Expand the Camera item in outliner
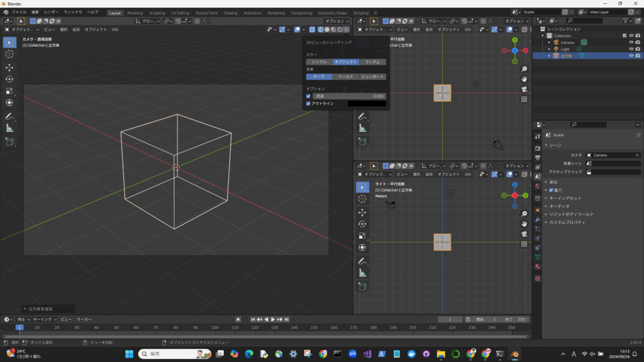Viewport: 644px width, 362px height. pos(549,43)
